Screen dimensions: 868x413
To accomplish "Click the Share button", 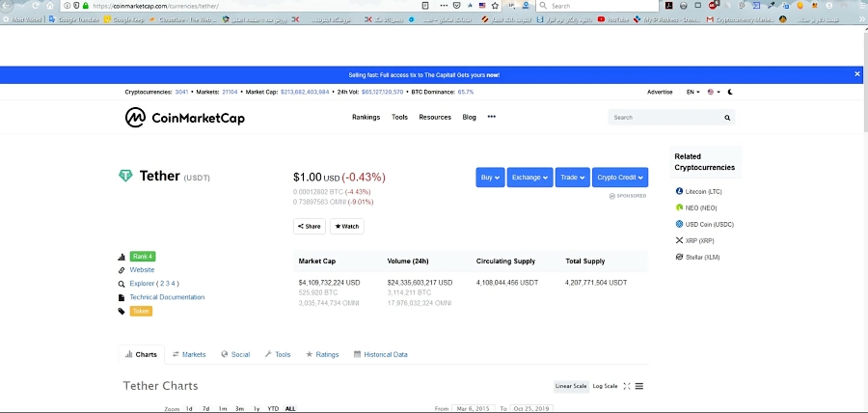I will (x=310, y=227).
